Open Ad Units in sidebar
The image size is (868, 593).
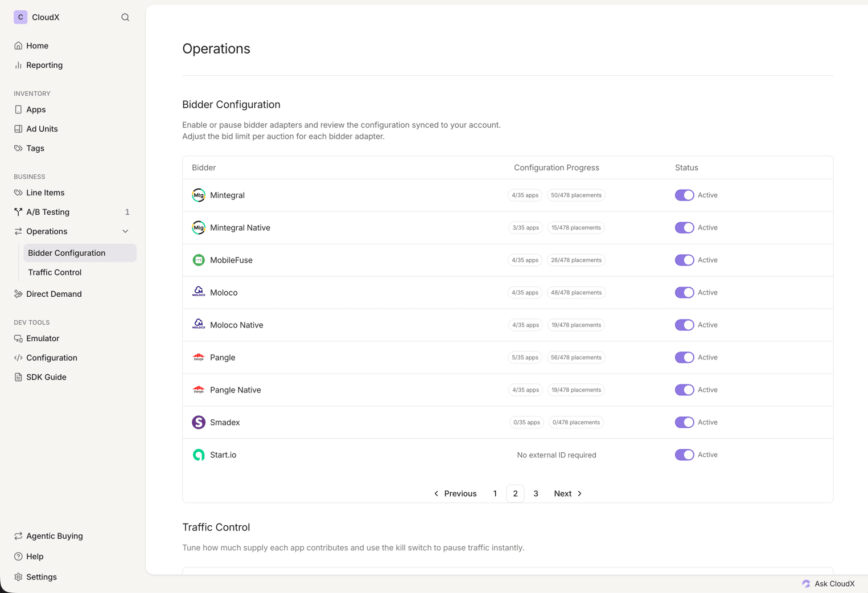click(72, 129)
